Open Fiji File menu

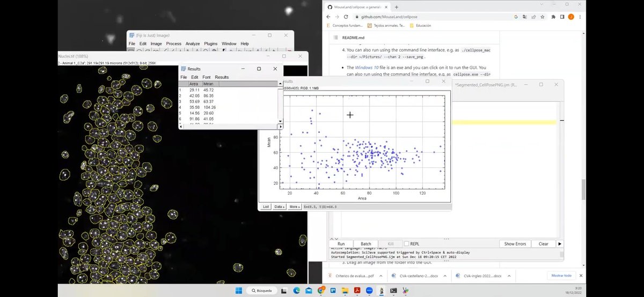[x=132, y=43]
